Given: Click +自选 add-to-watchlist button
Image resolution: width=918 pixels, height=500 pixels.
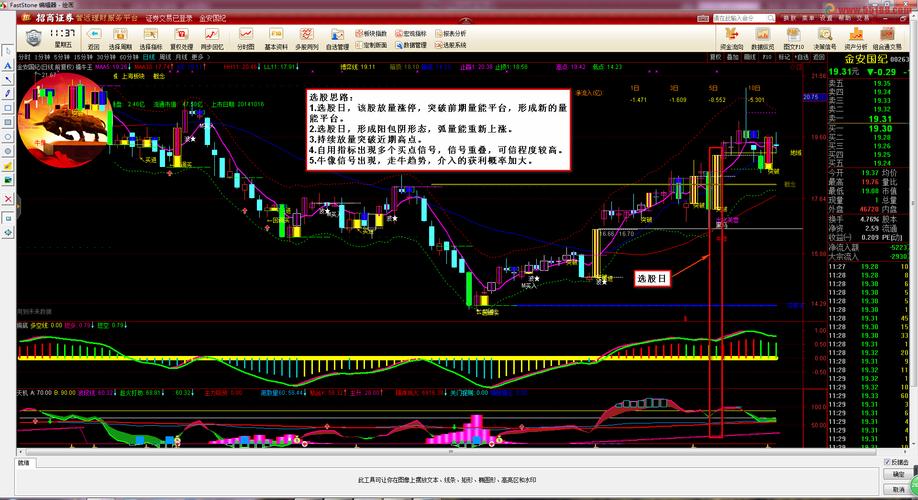Looking at the screenshot, I should click(801, 57).
